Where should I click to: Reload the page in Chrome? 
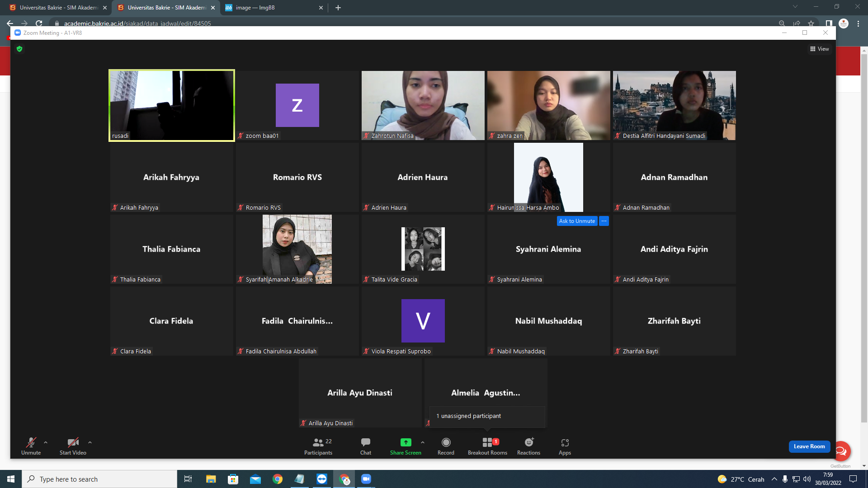point(39,23)
